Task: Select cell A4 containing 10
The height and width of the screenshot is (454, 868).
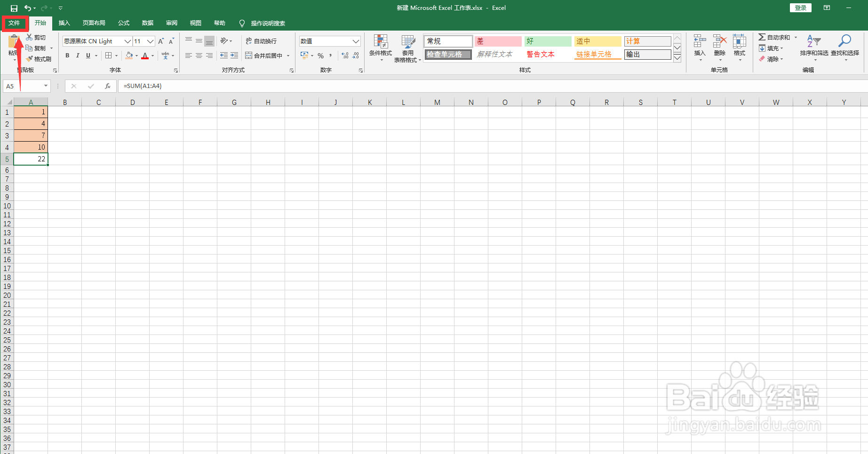Action: pyautogui.click(x=31, y=147)
